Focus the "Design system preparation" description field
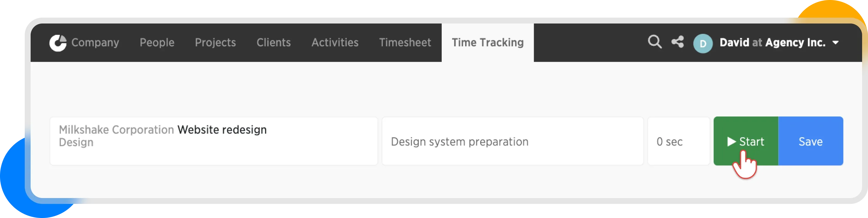This screenshot has height=218, width=868. click(x=512, y=142)
